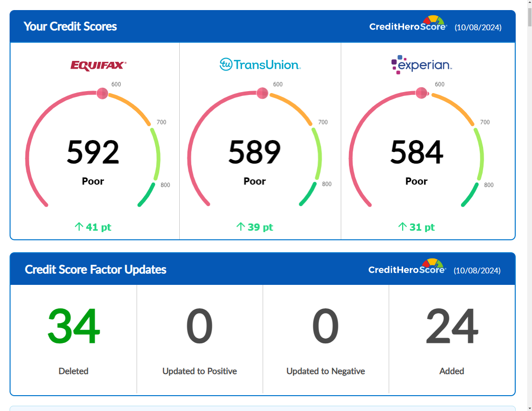Click the date in Factor Updates header

click(477, 270)
